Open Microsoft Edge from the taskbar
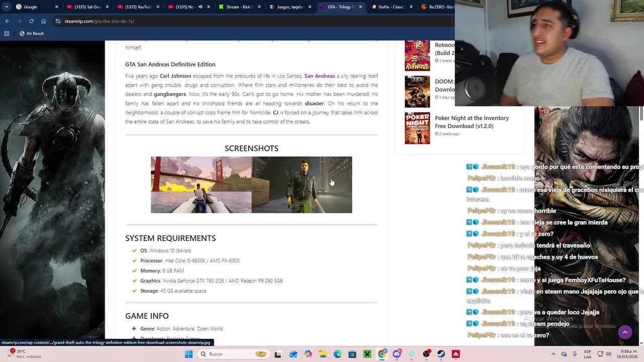 pos(338,354)
